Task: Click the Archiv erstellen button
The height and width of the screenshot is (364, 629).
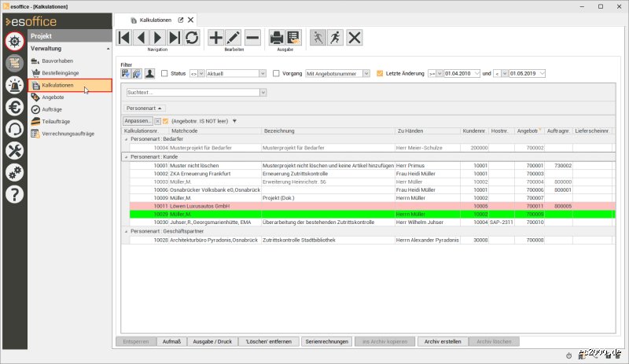Action: tap(443, 341)
